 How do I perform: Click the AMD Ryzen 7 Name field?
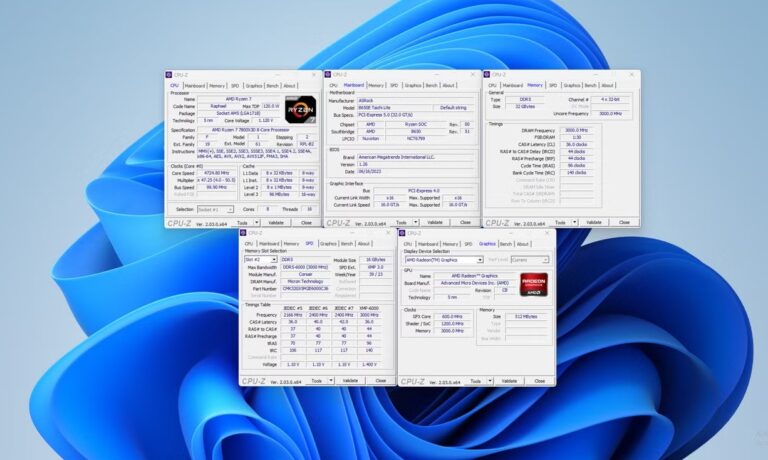(x=239, y=99)
